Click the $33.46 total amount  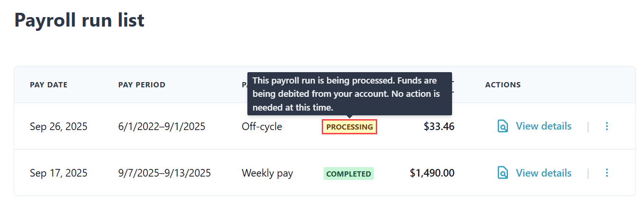coord(439,126)
